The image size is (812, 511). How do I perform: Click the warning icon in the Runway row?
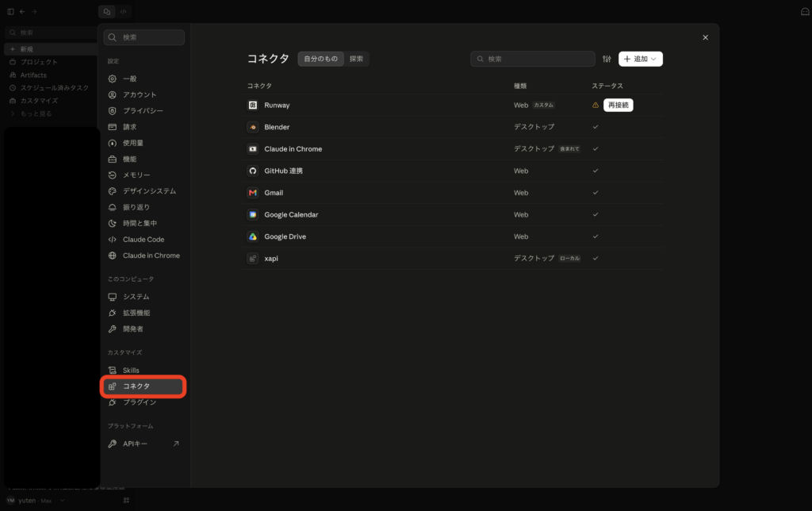click(596, 106)
